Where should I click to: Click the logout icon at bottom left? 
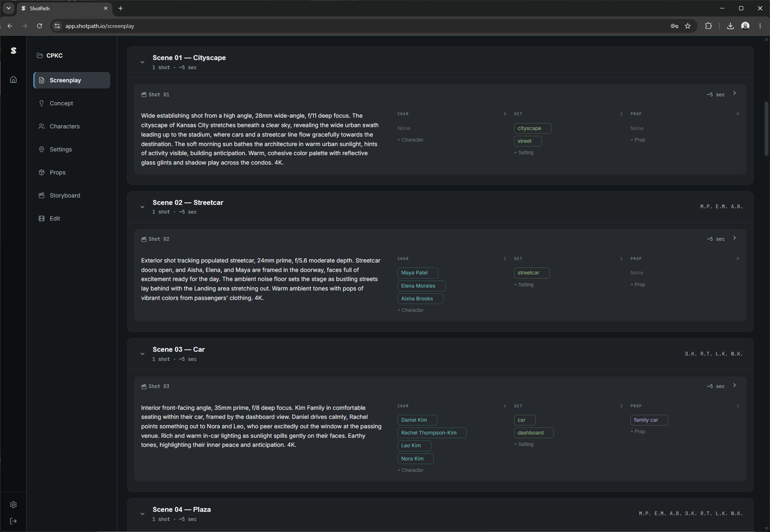point(14,521)
